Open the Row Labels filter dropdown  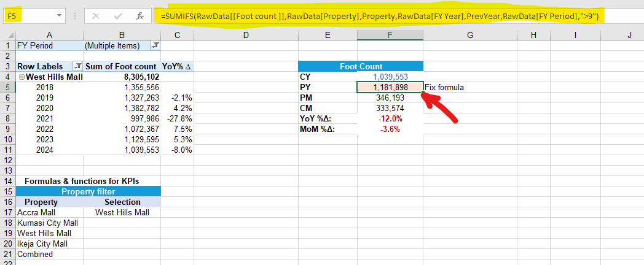pos(77,66)
